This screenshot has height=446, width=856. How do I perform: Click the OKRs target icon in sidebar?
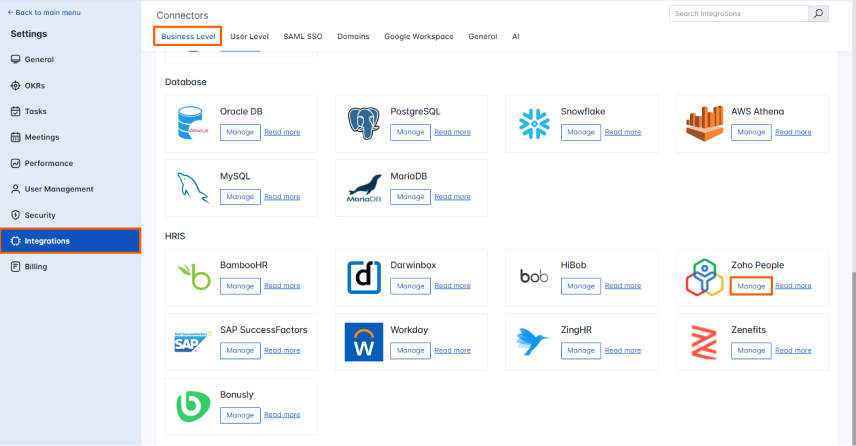[15, 86]
